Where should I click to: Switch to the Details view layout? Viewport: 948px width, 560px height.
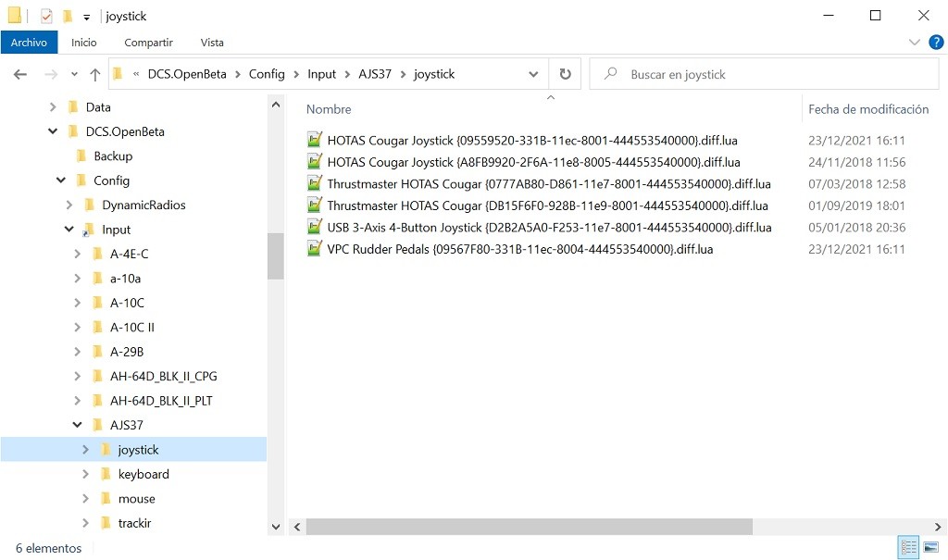pos(909,547)
